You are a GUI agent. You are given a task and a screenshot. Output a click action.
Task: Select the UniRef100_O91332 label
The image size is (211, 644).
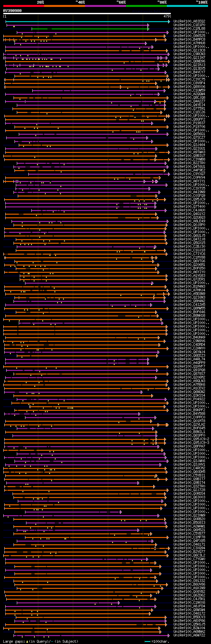tap(189, 581)
